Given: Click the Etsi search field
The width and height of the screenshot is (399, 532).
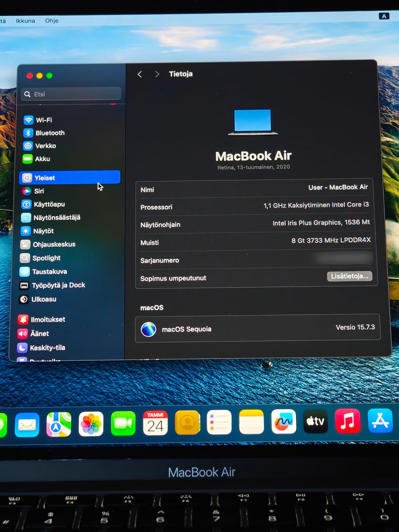Looking at the screenshot, I should (x=71, y=94).
